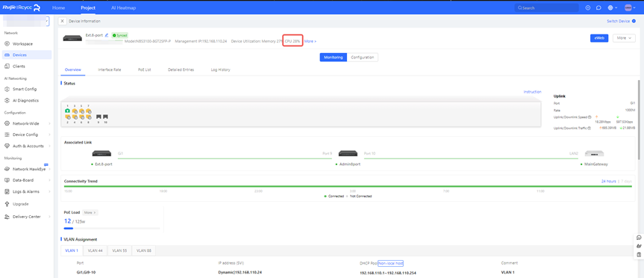Open the user avatar dropdown
Screen dimensions: 644x278
[x=630, y=7]
